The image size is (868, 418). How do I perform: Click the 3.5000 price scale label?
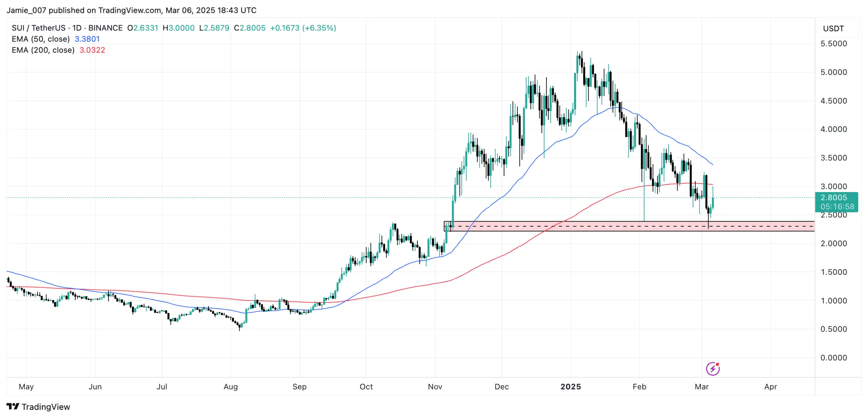(833, 158)
